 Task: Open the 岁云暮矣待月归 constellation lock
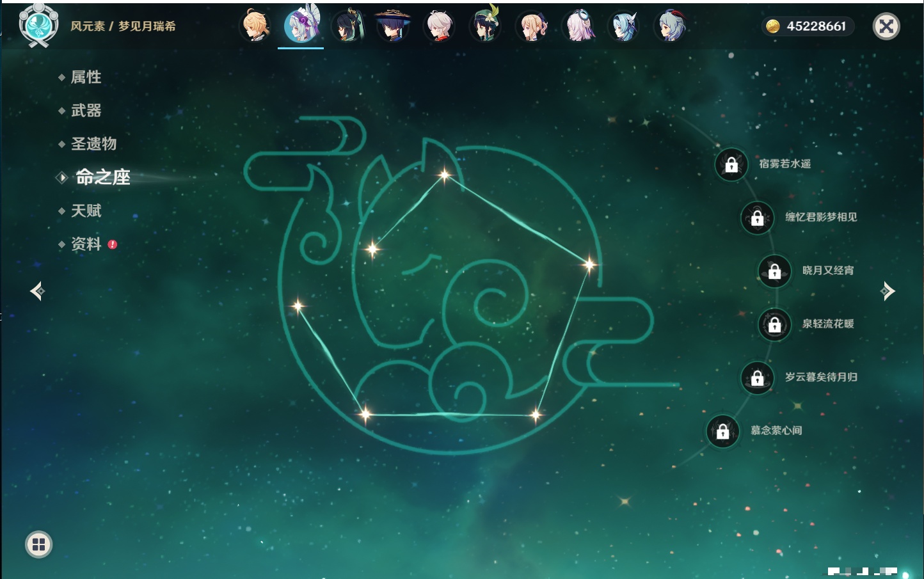click(757, 377)
